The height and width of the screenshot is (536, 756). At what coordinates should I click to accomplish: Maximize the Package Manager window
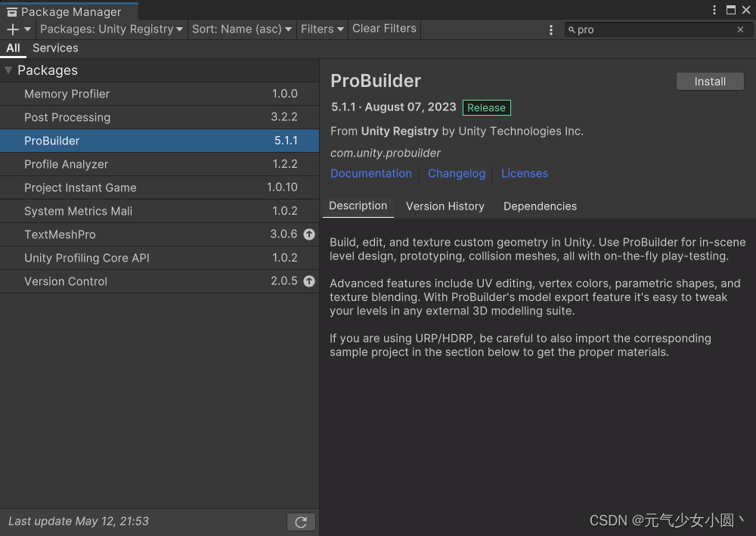pyautogui.click(x=731, y=10)
